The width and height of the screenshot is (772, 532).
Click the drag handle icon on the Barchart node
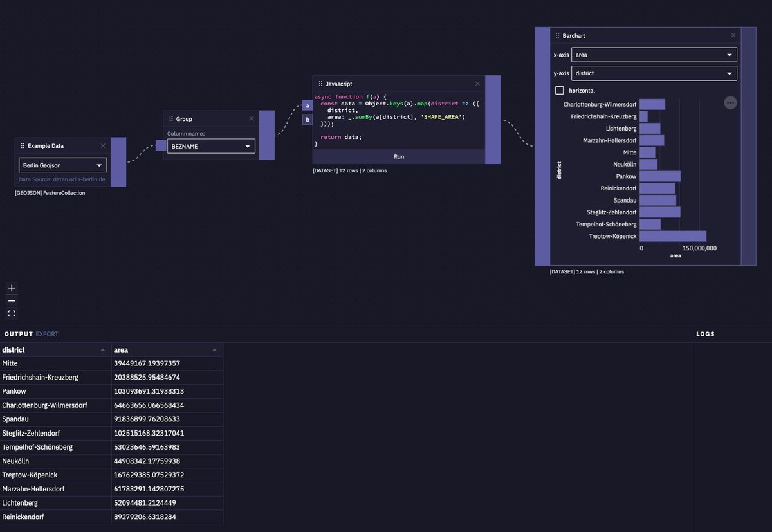point(557,35)
